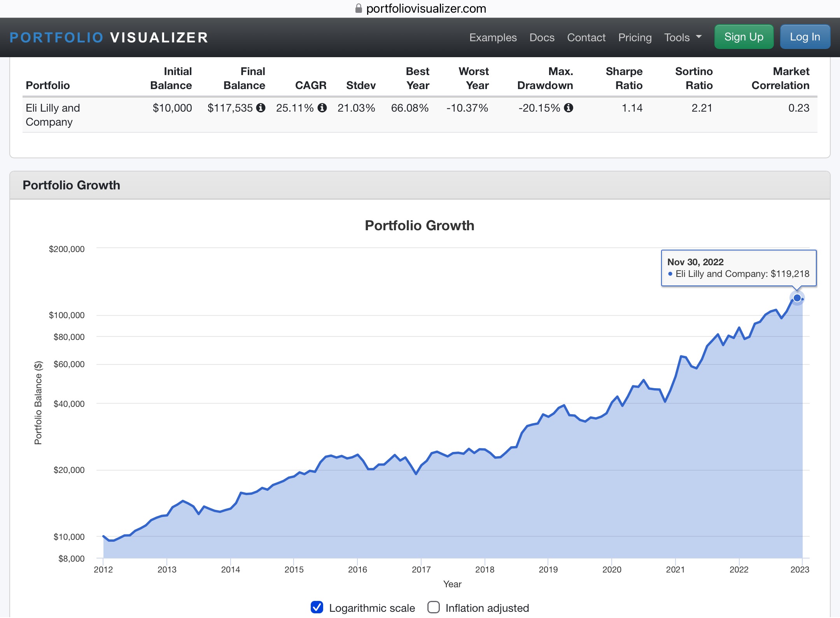
Task: Click the Sharpe Ratio column header
Action: [x=624, y=78]
